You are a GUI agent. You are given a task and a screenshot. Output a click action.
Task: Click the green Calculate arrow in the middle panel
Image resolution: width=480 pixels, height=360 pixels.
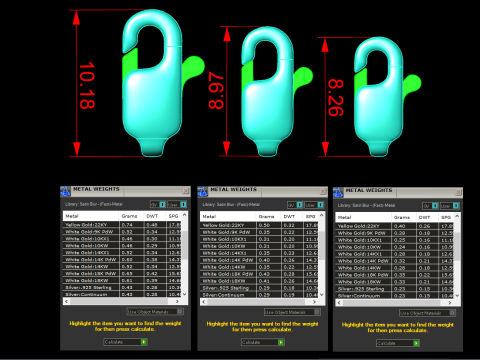coord(281,342)
